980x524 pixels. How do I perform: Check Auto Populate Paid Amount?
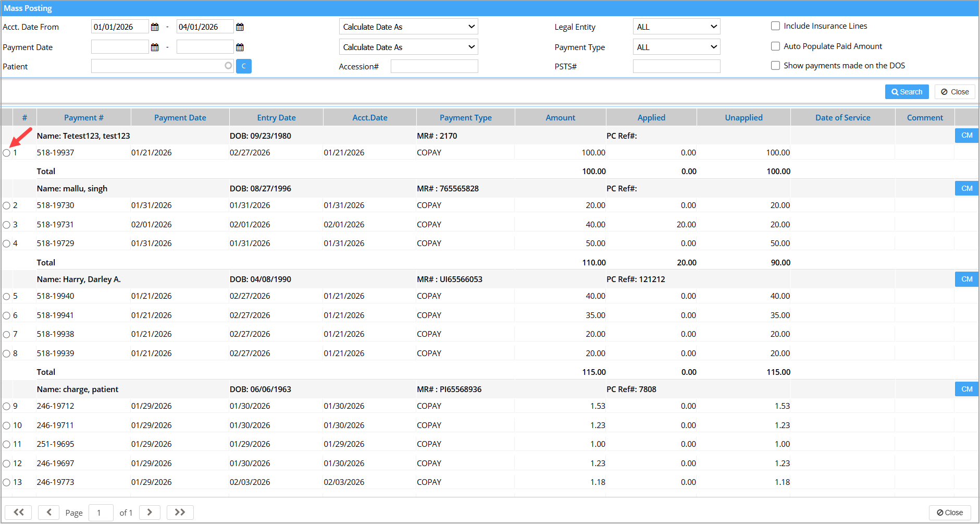pos(775,46)
